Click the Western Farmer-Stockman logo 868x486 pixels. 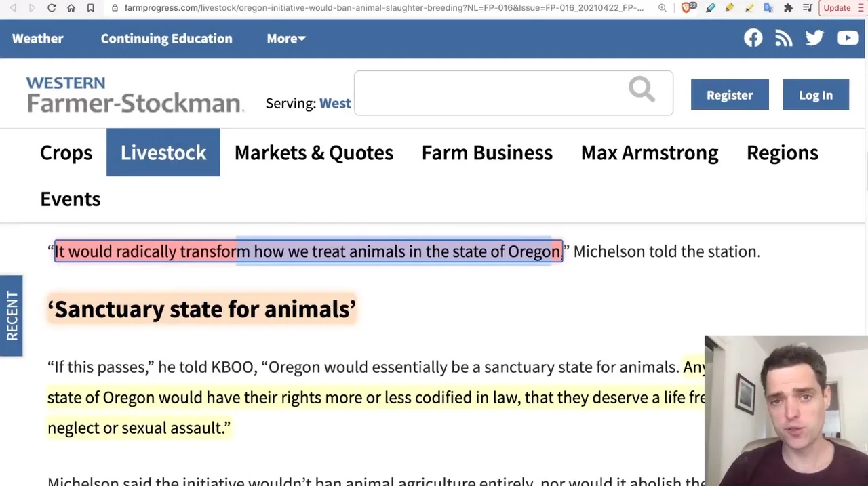click(x=134, y=94)
